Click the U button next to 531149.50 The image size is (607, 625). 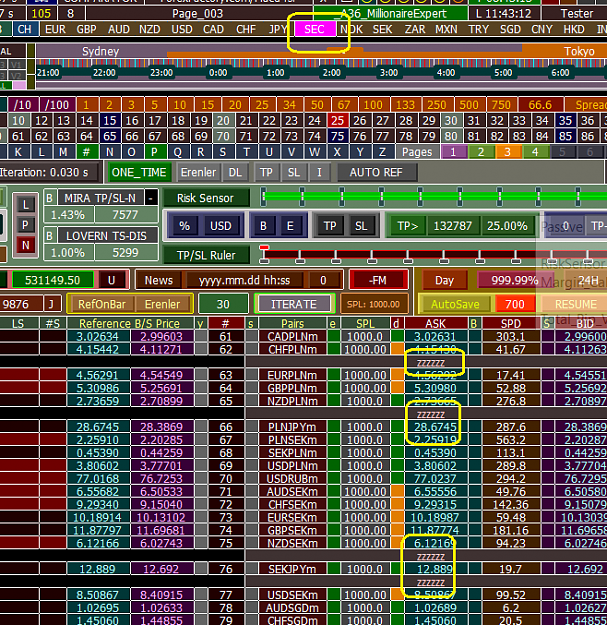(112, 280)
